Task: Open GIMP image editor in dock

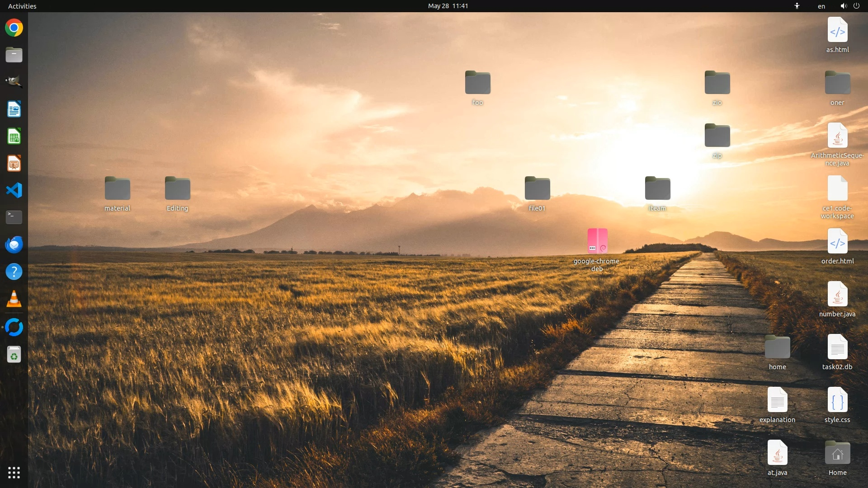Action: click(14, 82)
